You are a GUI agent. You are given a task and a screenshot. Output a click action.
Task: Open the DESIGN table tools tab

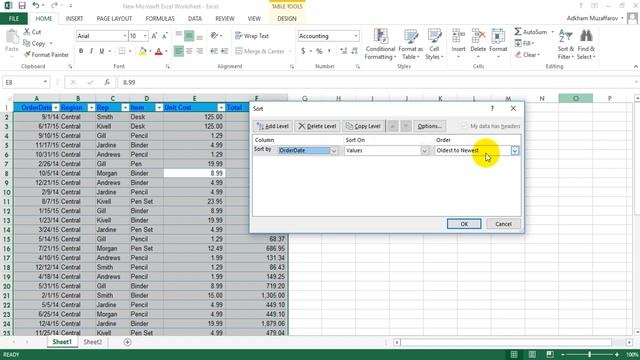[287, 19]
